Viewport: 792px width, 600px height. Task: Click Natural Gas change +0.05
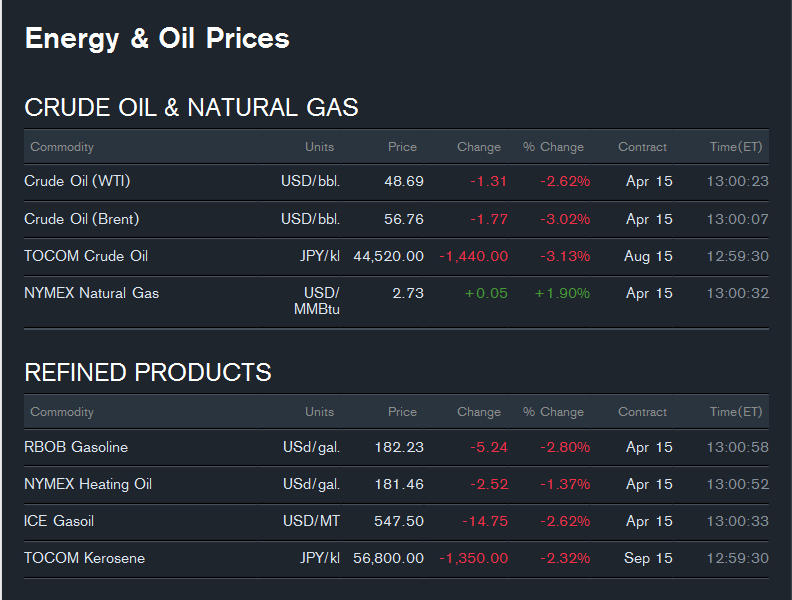point(486,293)
